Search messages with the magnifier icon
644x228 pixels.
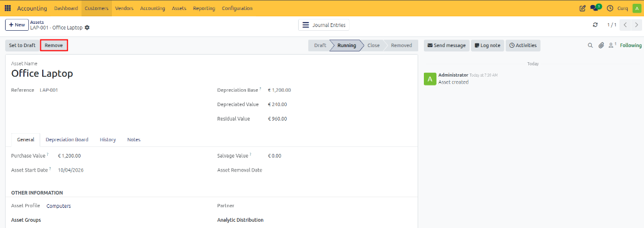coord(590,45)
